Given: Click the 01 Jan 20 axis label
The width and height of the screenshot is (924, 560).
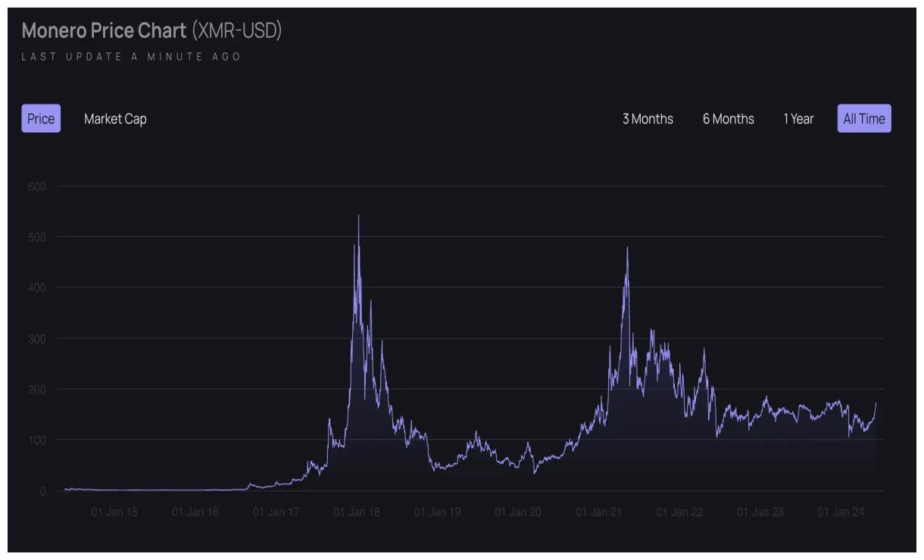Looking at the screenshot, I should pos(519,512).
